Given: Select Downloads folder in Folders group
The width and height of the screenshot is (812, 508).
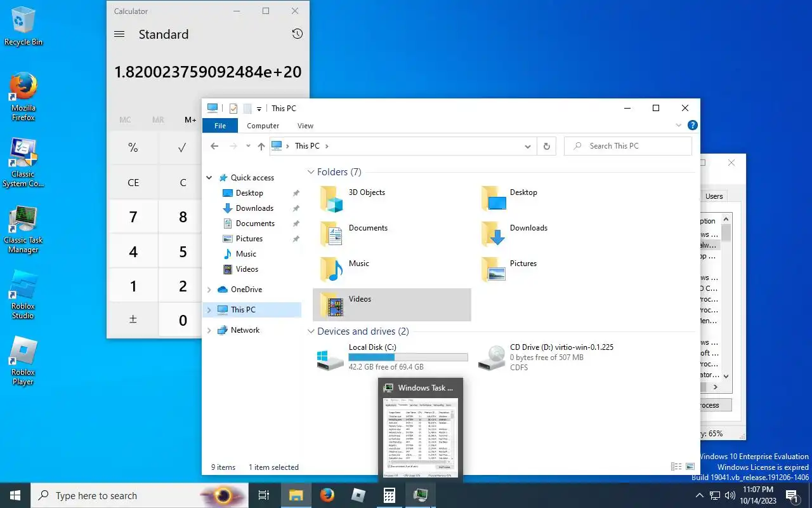Looking at the screenshot, I should pyautogui.click(x=553, y=234).
